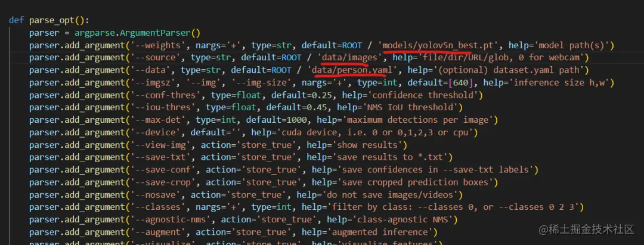644x245 pixels.
Task: Select the '--agnostic-nms' argument string
Action: [171, 219]
